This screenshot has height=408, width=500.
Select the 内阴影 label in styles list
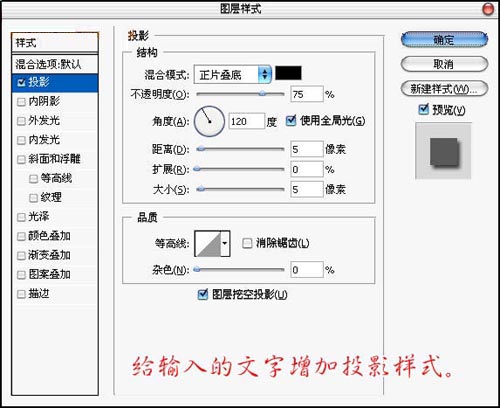pyautogui.click(x=44, y=101)
